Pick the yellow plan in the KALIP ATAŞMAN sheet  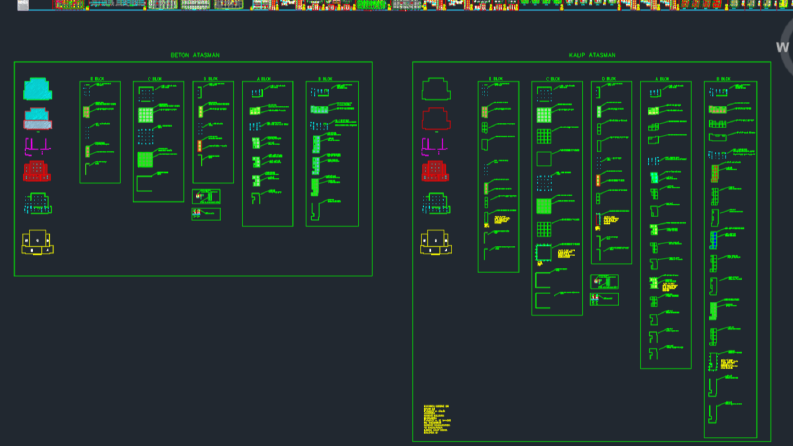click(436, 242)
